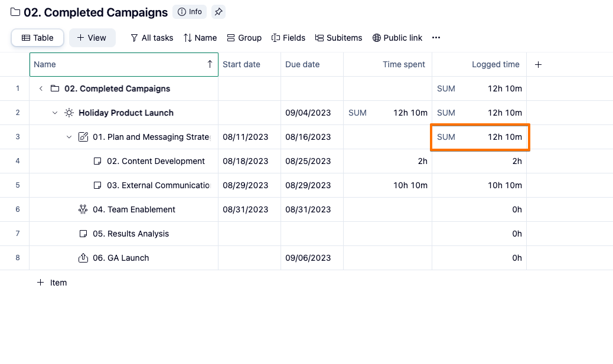Open the three-dots more options menu
The width and height of the screenshot is (613, 364).
[x=436, y=38]
